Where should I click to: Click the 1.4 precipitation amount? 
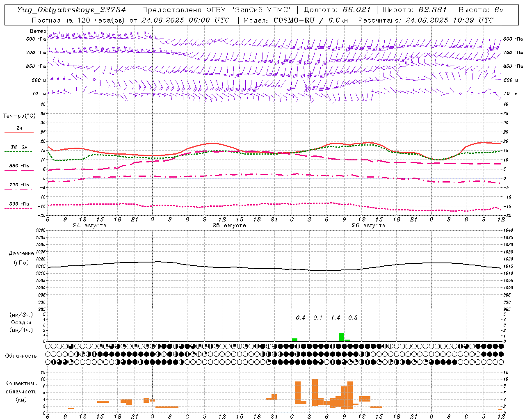point(336,318)
